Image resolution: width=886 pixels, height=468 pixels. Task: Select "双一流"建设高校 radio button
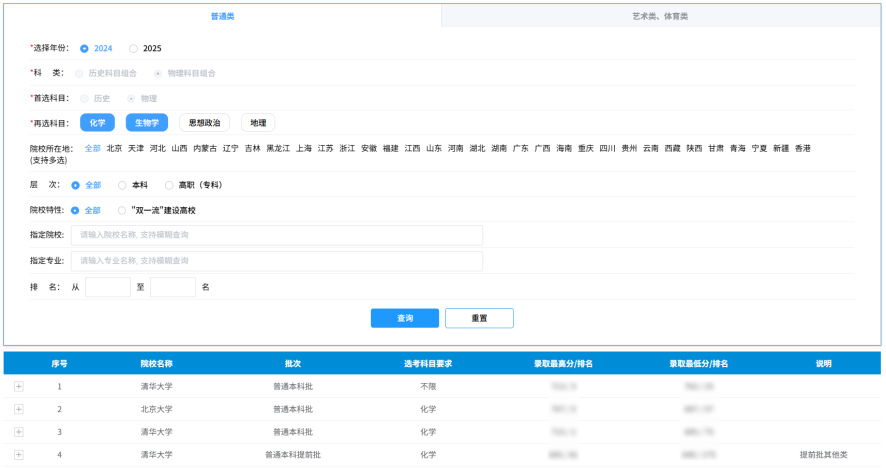coord(121,210)
